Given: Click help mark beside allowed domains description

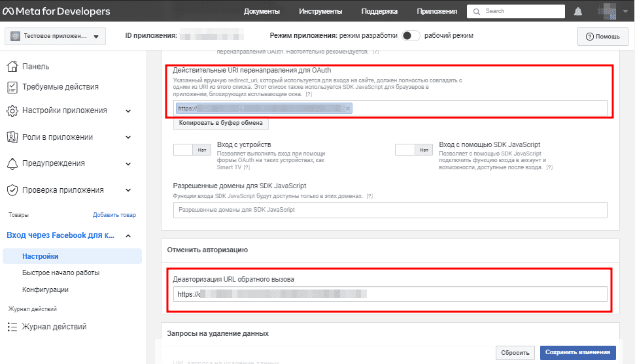Looking at the screenshot, I should pyautogui.click(x=369, y=196).
